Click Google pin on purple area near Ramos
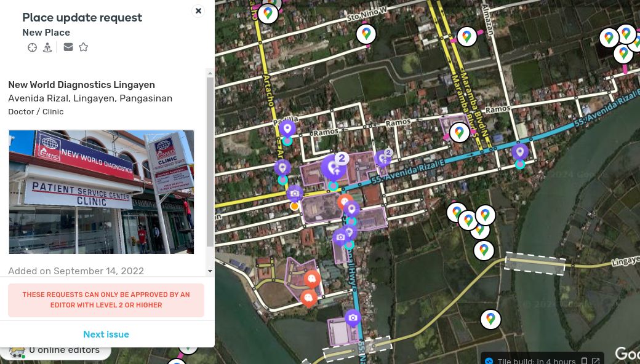The height and width of the screenshot is (364, 640). tap(459, 132)
